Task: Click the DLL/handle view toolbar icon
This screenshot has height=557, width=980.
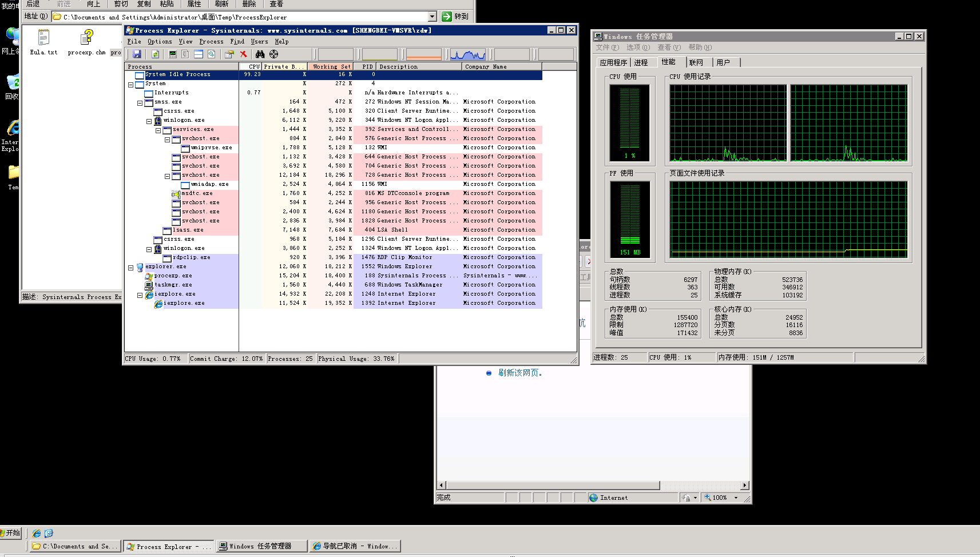Action: [x=212, y=54]
